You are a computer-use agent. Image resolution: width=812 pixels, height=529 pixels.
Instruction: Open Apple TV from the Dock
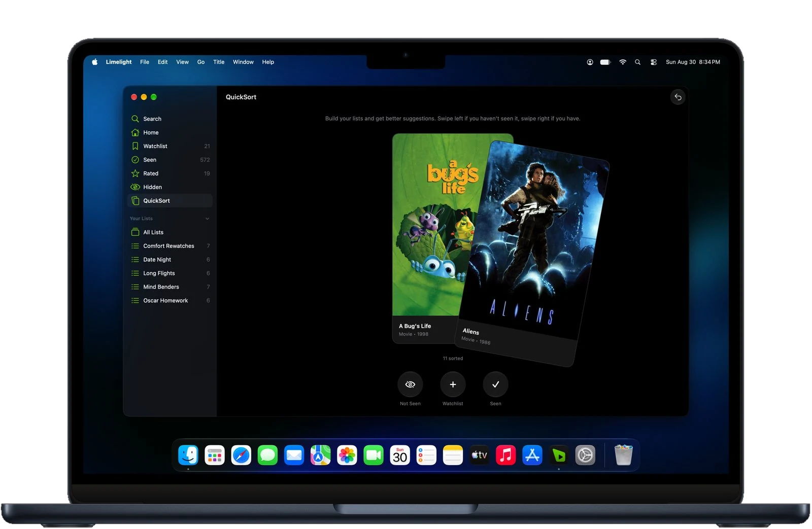point(480,455)
